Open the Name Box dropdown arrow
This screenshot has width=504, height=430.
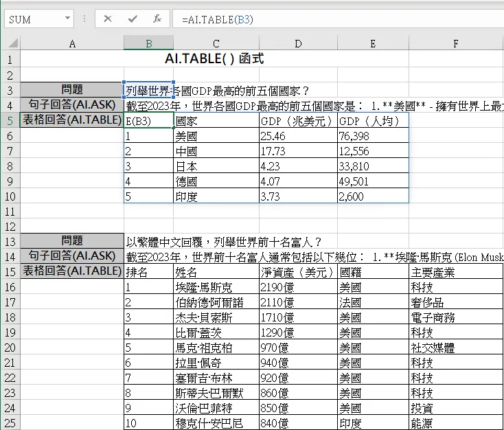coord(67,19)
